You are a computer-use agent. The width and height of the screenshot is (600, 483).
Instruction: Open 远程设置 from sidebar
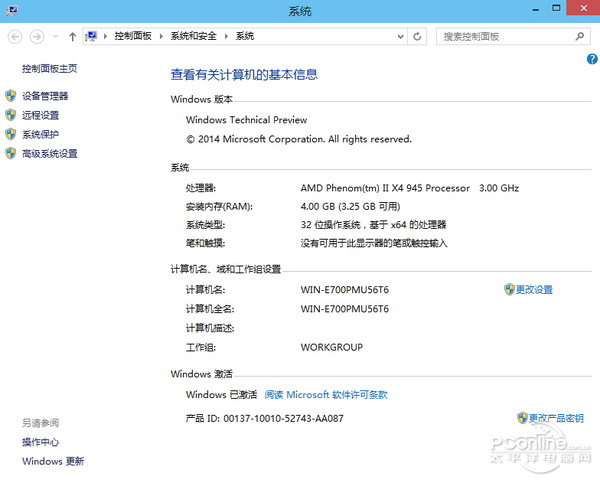41,115
